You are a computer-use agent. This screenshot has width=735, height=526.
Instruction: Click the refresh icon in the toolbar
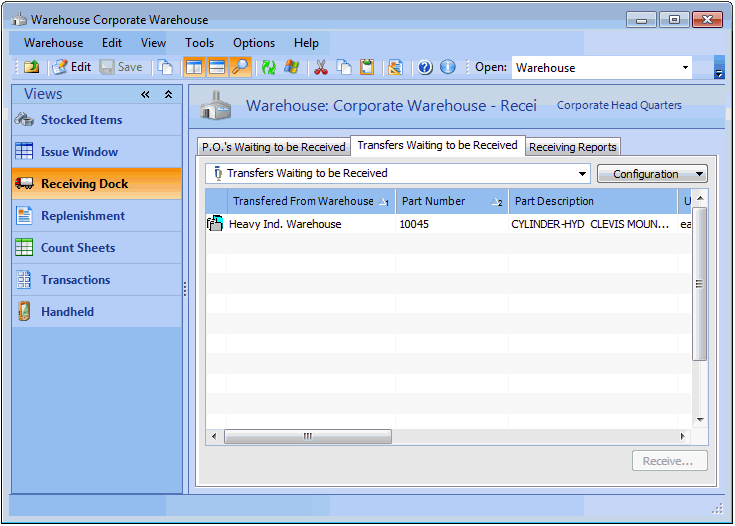tap(268, 68)
